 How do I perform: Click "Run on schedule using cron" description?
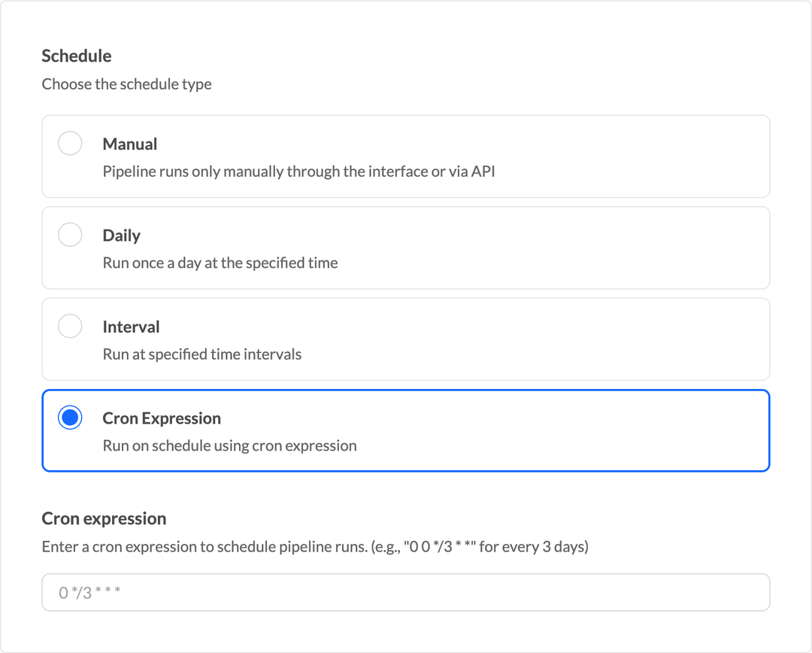click(x=229, y=446)
